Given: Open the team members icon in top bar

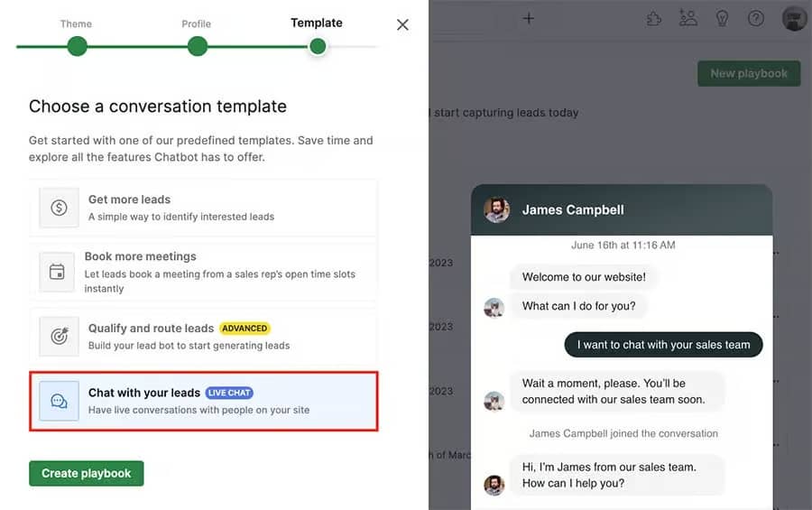Looking at the screenshot, I should point(688,19).
